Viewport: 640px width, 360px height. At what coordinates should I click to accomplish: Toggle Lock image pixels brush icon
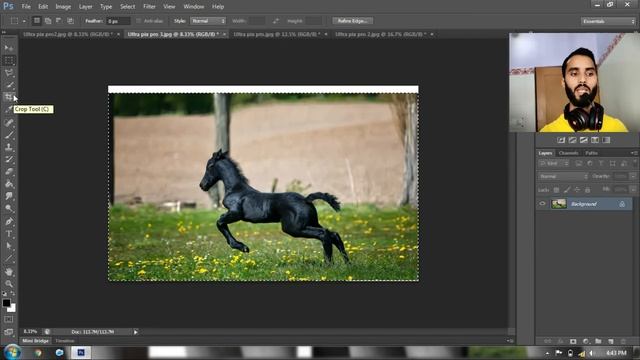pyautogui.click(x=567, y=190)
